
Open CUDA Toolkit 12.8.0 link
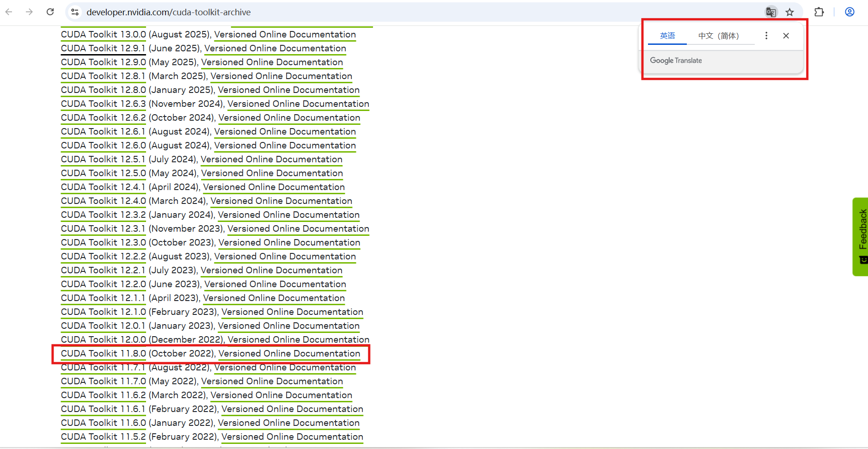click(x=104, y=90)
